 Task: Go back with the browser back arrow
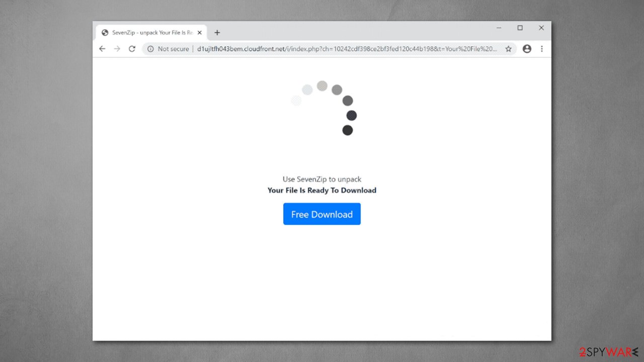[x=102, y=49]
